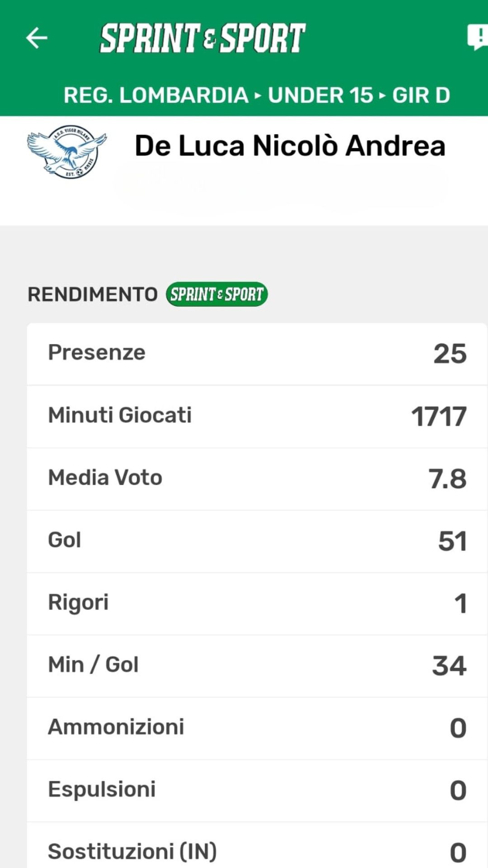Go to the Gir D breadcrumb

[421, 95]
